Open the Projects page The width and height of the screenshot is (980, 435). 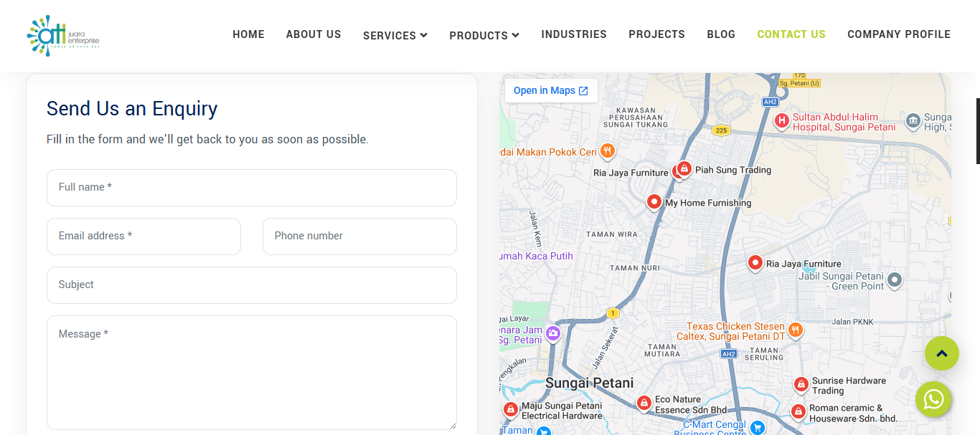tap(656, 34)
